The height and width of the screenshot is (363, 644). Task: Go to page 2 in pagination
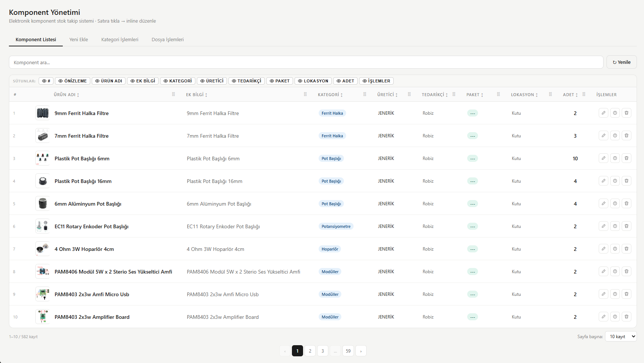coord(310,351)
